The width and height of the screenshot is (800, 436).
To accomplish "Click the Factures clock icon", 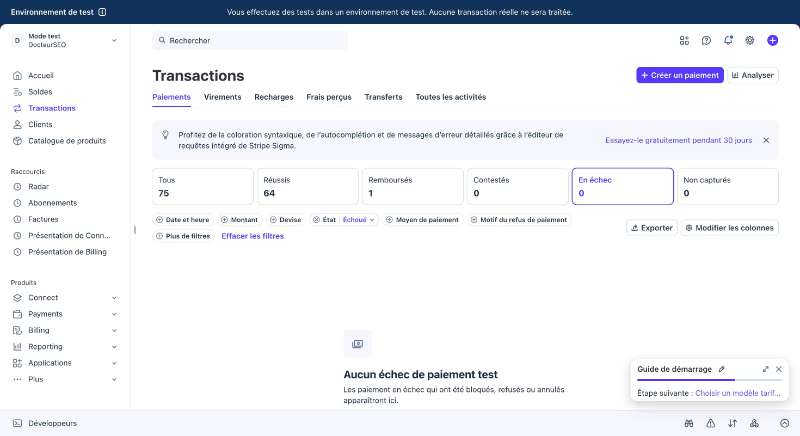I will pyautogui.click(x=17, y=219).
